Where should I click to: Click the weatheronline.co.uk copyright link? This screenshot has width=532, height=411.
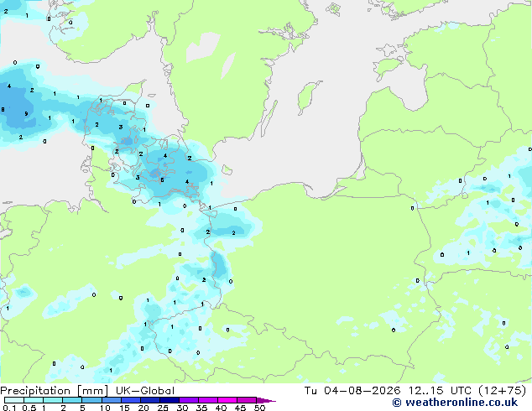point(455,403)
